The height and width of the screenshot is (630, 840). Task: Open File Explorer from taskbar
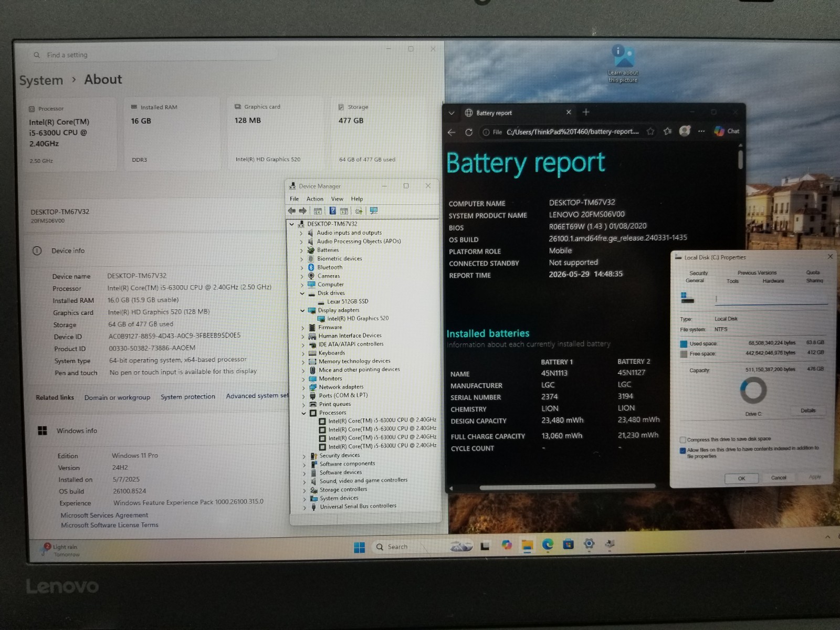[527, 545]
